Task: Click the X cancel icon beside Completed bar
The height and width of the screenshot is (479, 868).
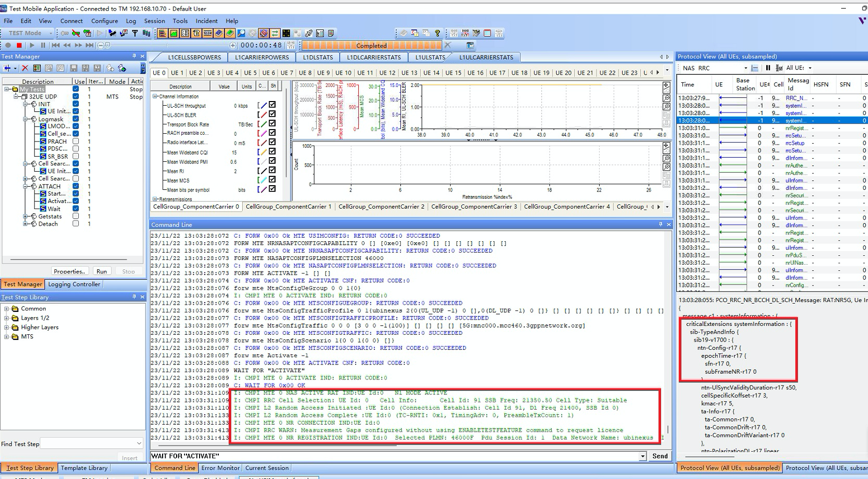Action: coord(448,45)
